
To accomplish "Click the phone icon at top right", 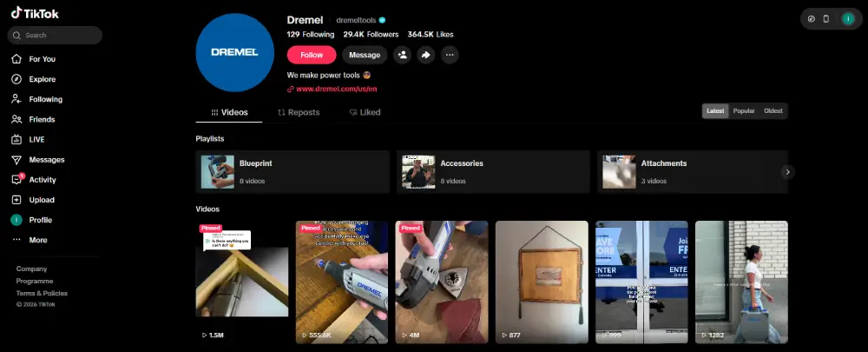I will tap(826, 19).
